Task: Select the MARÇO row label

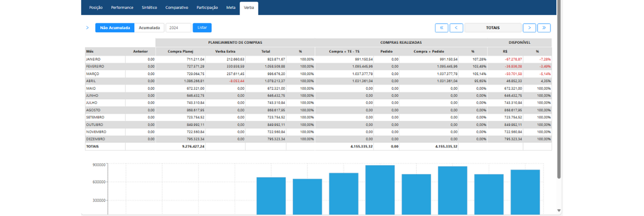Action: point(93,74)
